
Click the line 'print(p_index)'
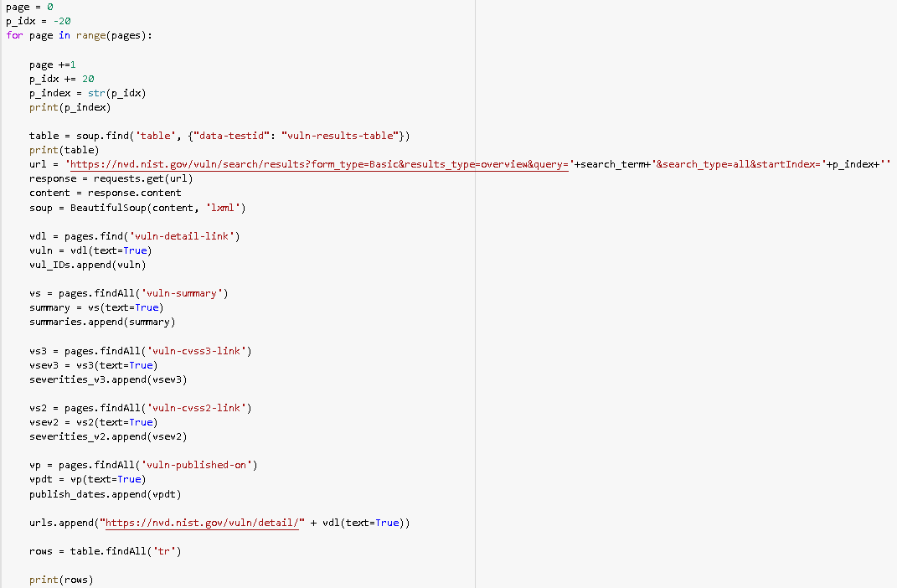pos(70,107)
